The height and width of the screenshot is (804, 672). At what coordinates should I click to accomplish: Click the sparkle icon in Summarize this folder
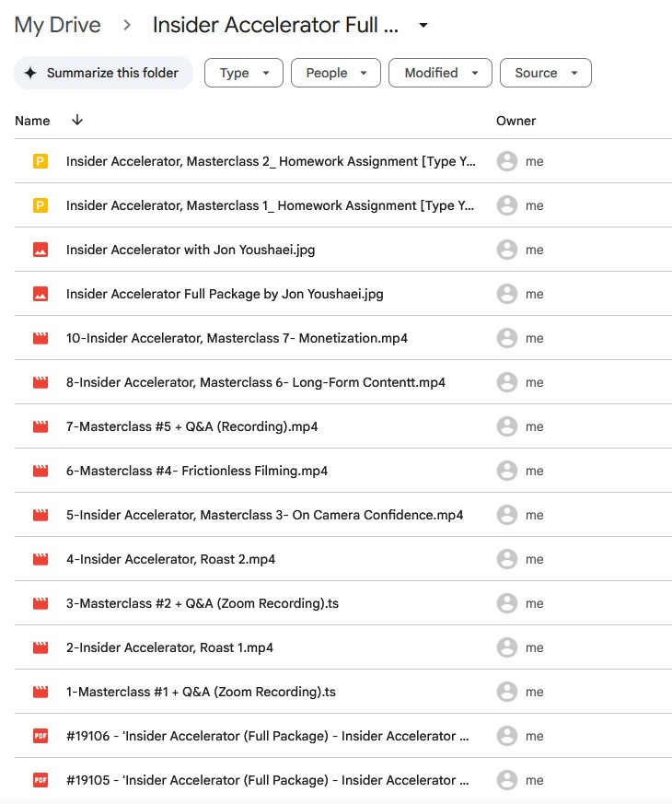pos(30,73)
